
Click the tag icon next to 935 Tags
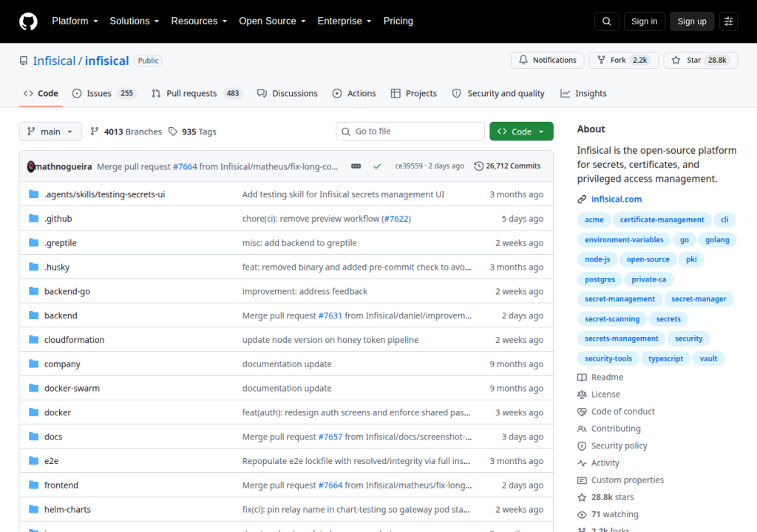173,132
